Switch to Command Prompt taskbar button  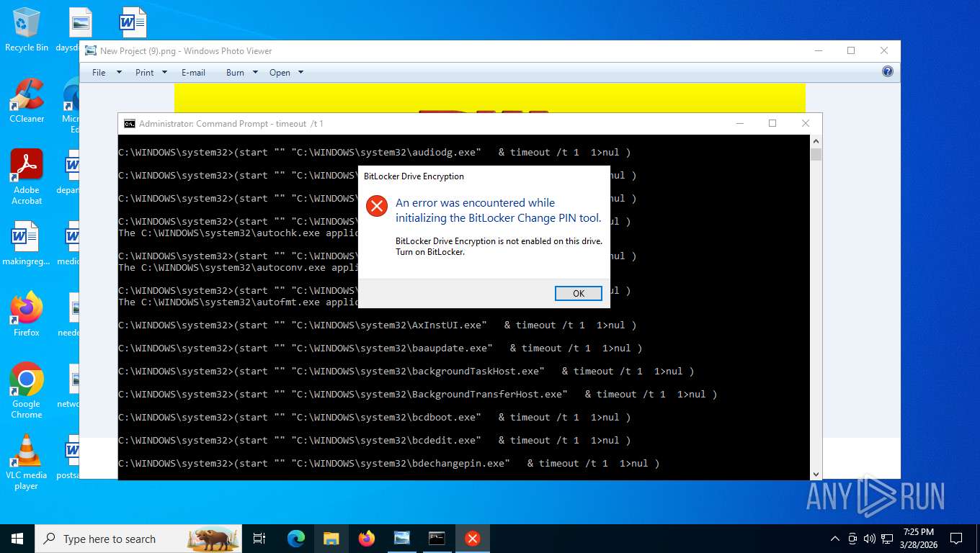pyautogui.click(x=437, y=539)
